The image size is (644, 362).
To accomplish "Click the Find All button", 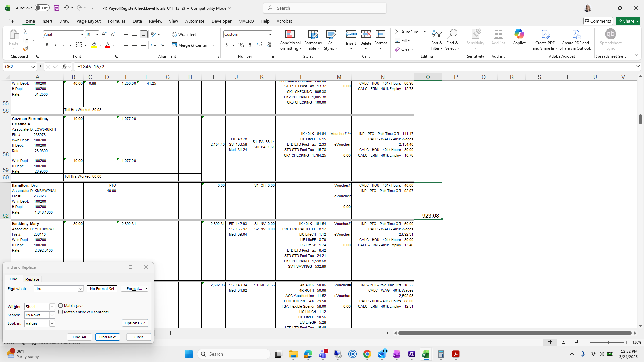I will tap(79, 337).
